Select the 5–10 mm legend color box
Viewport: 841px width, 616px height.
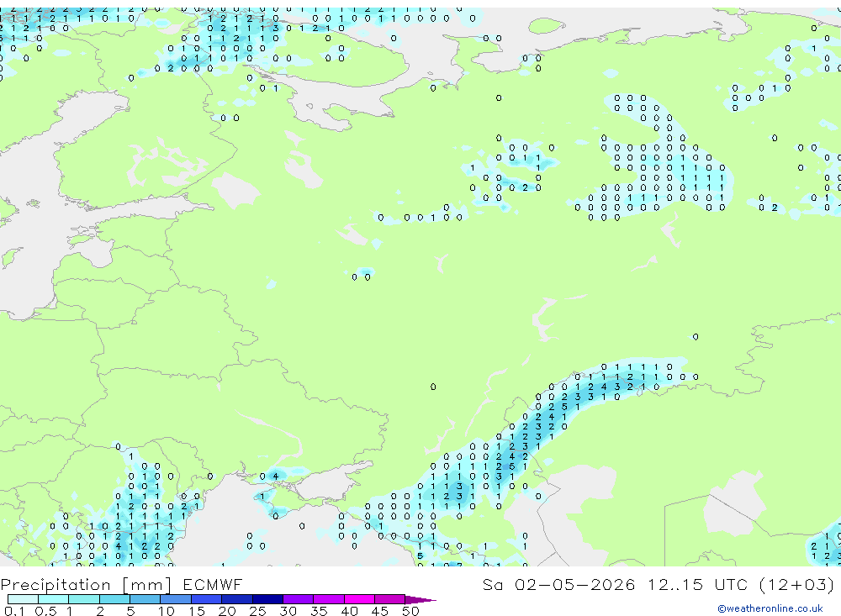[x=145, y=599]
